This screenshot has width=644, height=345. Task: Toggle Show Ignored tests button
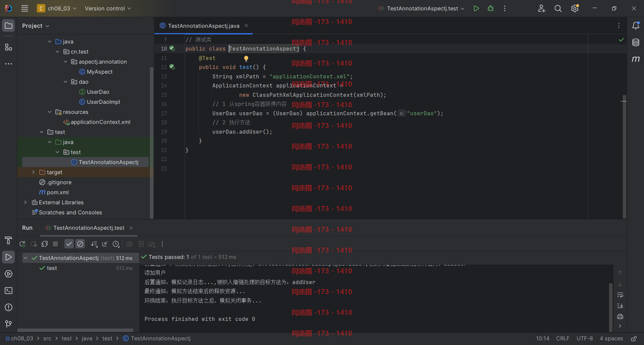click(80, 244)
